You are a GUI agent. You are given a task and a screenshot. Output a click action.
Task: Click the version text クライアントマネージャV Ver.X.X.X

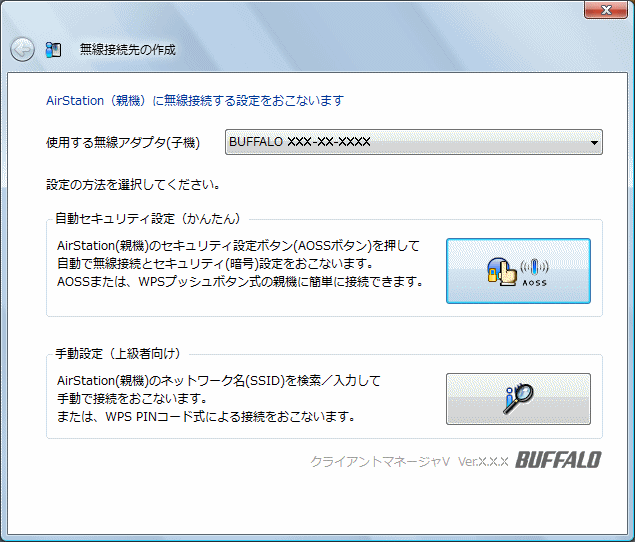[x=409, y=461]
